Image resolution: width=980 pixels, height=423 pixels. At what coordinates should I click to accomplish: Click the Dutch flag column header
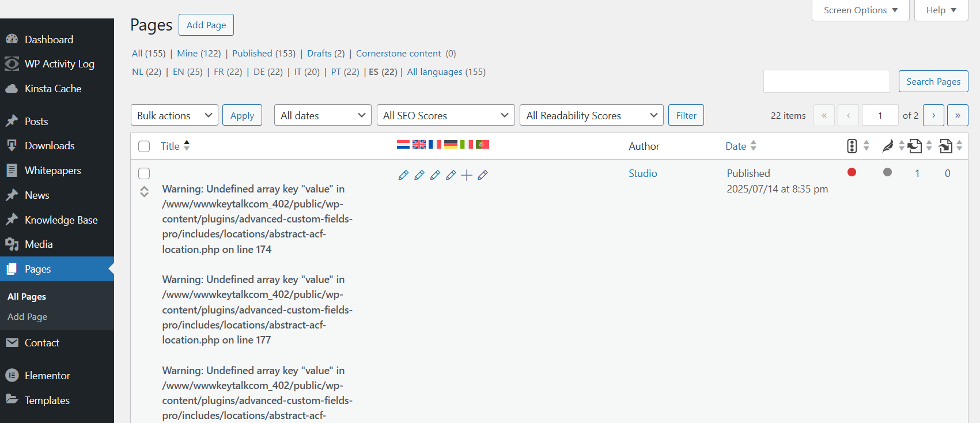click(x=403, y=144)
